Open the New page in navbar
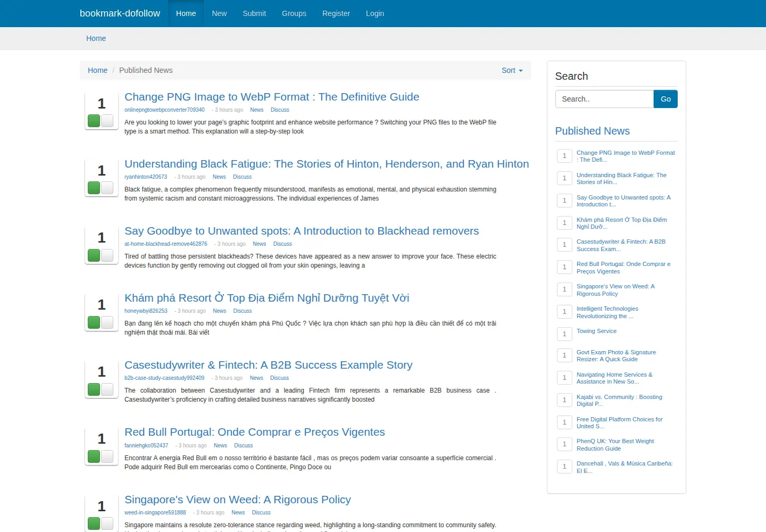This screenshot has height=532, width=766. pos(219,13)
